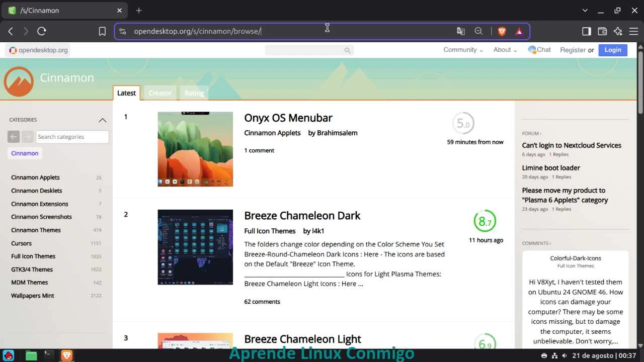Open the Cinnamon Extensions category

(x=40, y=204)
